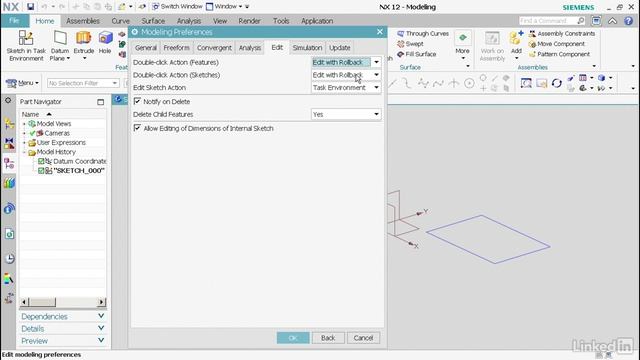The width and height of the screenshot is (640, 360).
Task: Click Cancel in Modeling Preferences
Action: 363,338
